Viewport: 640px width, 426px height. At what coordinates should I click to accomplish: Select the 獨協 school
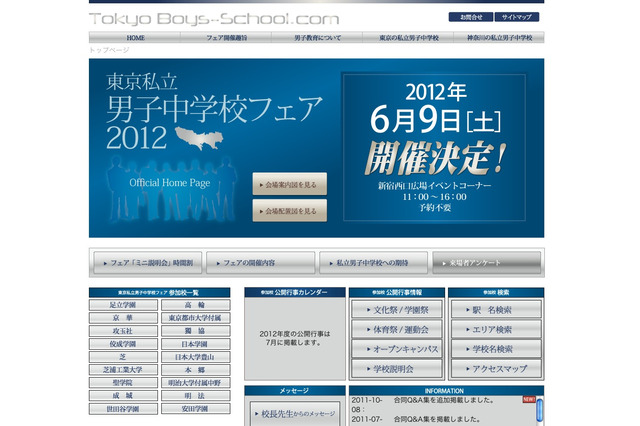pyautogui.click(x=196, y=331)
